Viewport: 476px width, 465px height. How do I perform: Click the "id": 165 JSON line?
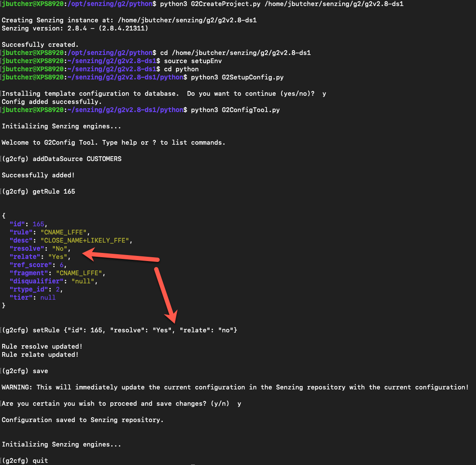click(28, 224)
